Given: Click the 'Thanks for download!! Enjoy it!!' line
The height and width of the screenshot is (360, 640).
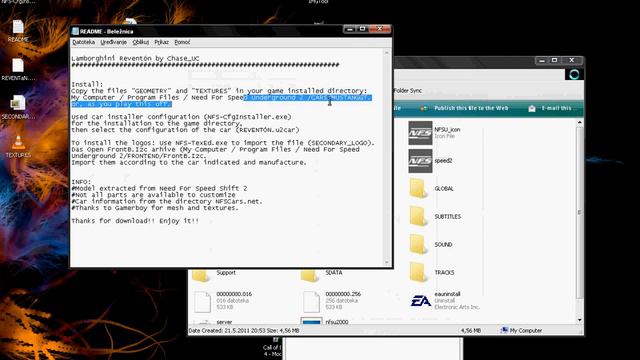Looking at the screenshot, I should tap(135, 221).
